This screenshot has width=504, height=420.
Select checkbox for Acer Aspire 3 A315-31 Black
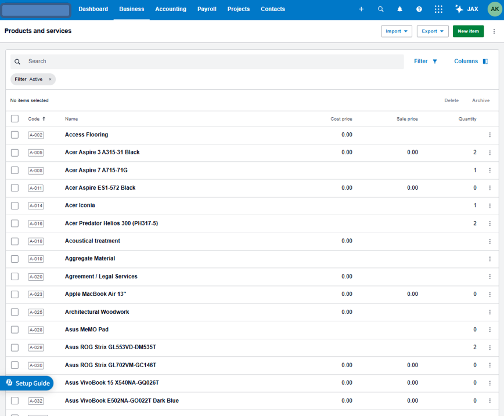tap(15, 153)
